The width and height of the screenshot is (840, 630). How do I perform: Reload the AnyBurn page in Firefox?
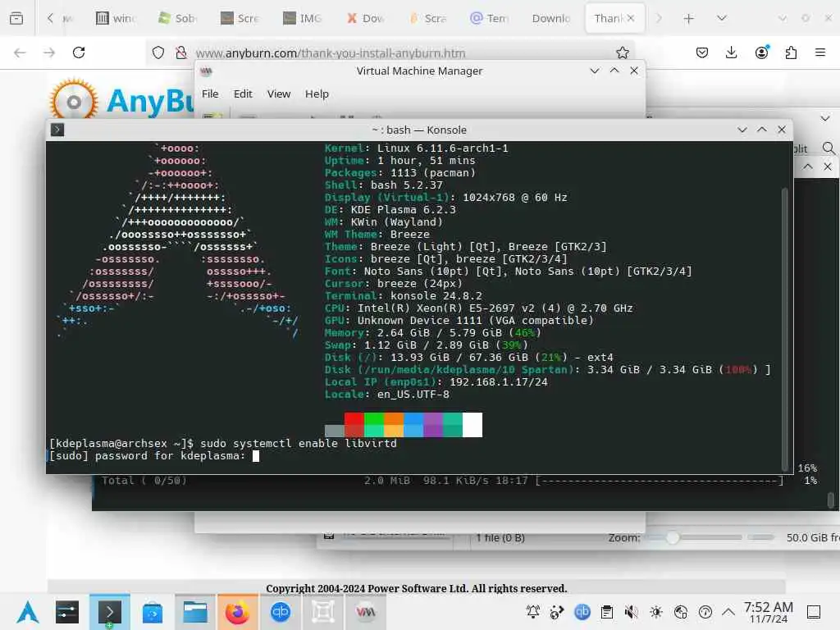click(x=79, y=52)
